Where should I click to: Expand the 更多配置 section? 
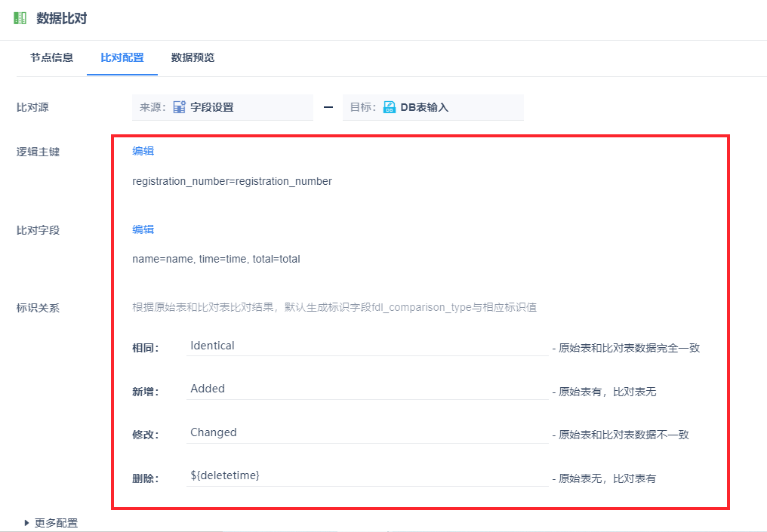click(51, 523)
